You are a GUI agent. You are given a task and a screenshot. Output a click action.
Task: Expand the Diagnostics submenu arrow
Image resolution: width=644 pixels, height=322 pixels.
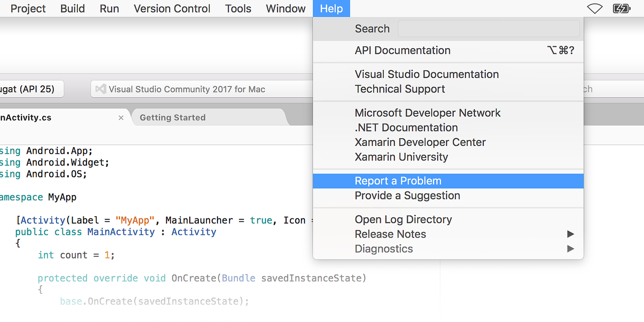point(570,249)
